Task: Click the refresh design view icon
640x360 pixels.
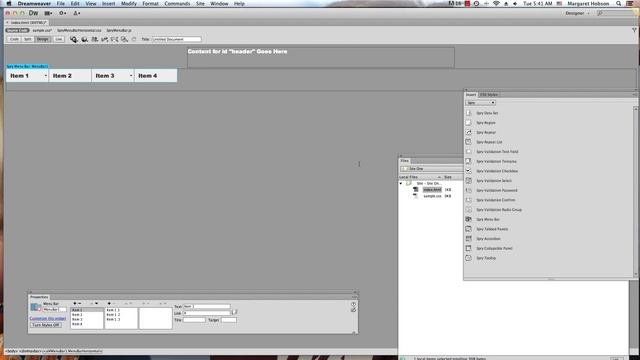Action: (x=134, y=39)
